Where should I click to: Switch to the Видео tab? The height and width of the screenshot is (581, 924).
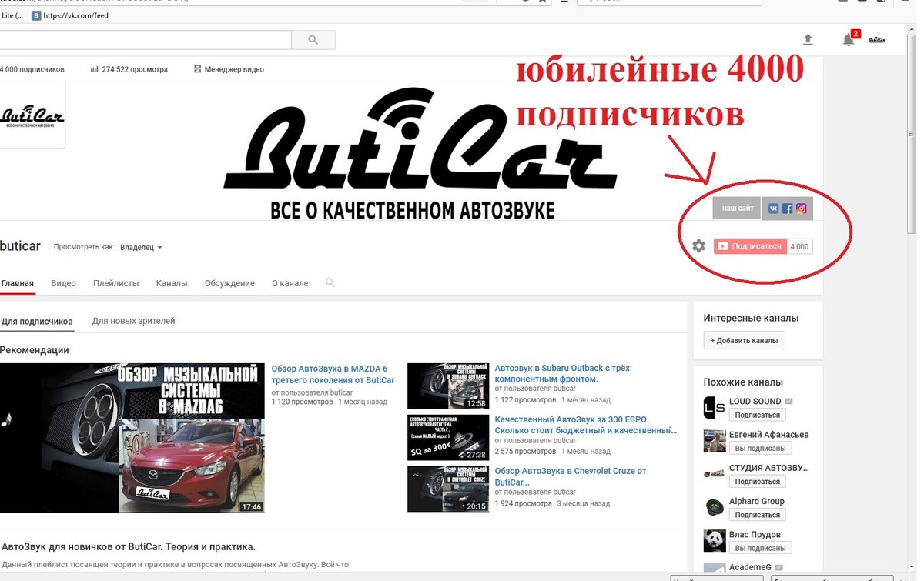(x=63, y=283)
